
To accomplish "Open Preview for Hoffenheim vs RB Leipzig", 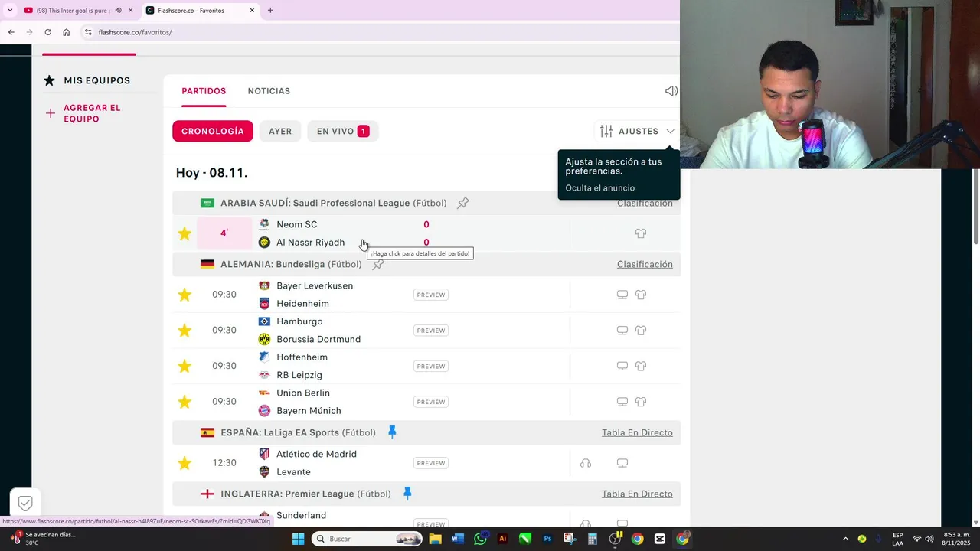I will (x=431, y=366).
